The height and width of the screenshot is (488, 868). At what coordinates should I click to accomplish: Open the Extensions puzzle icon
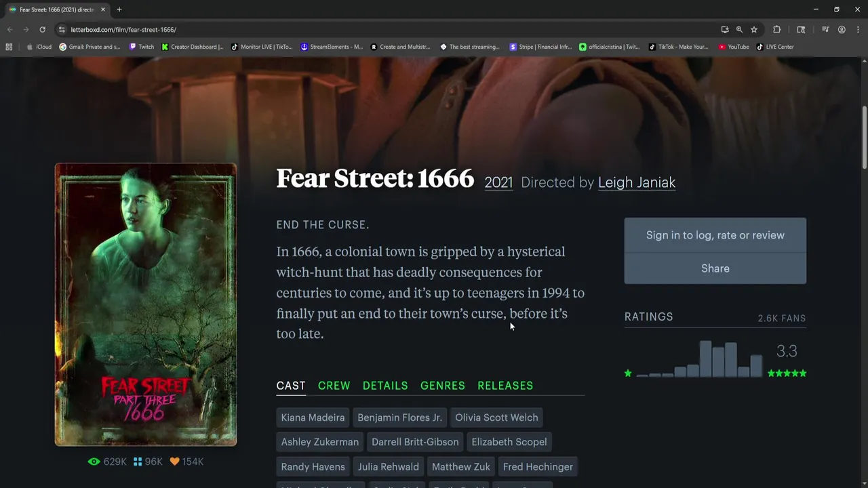[x=777, y=30]
